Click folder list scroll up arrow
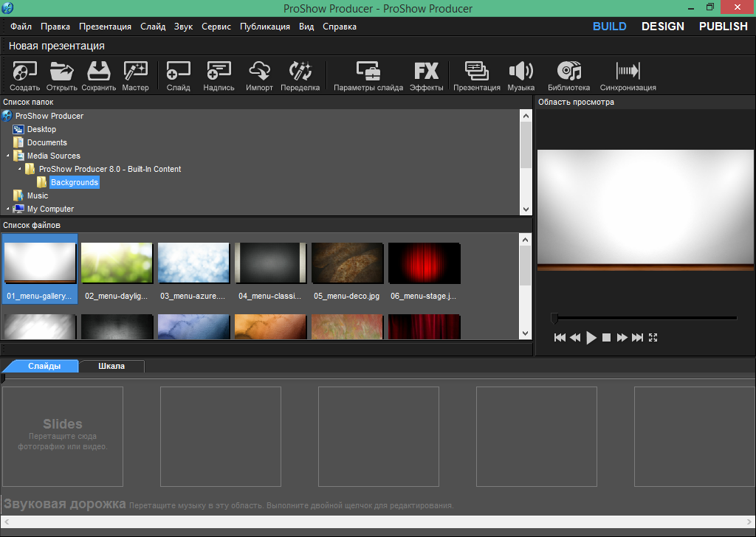756x537 pixels. click(526, 116)
